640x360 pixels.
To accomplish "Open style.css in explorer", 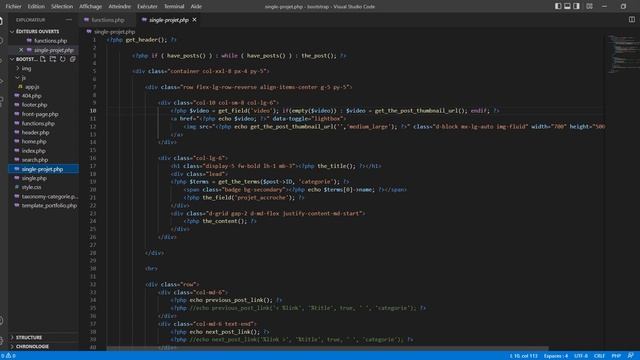I will click(31, 187).
